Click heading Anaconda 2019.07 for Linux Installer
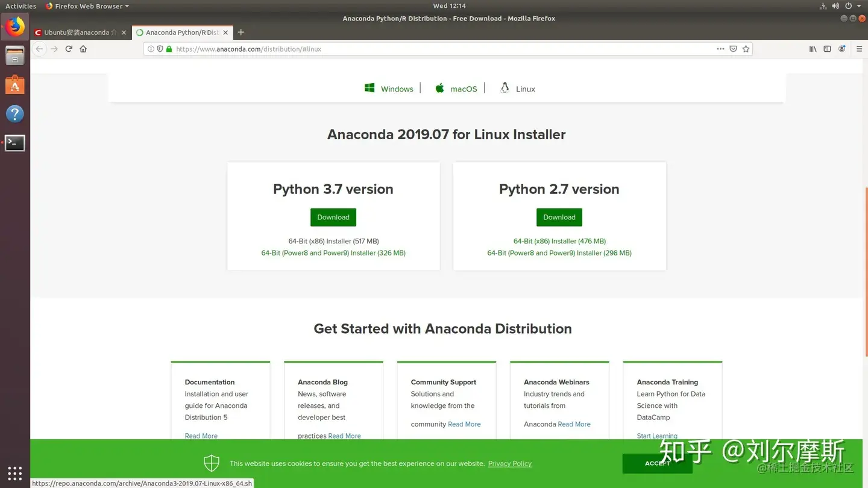868x488 pixels. [447, 134]
